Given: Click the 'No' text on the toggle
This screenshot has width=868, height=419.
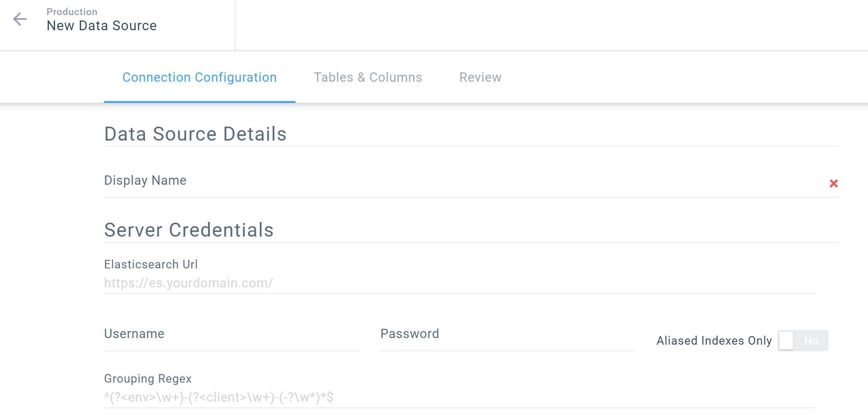Looking at the screenshot, I should [x=811, y=341].
